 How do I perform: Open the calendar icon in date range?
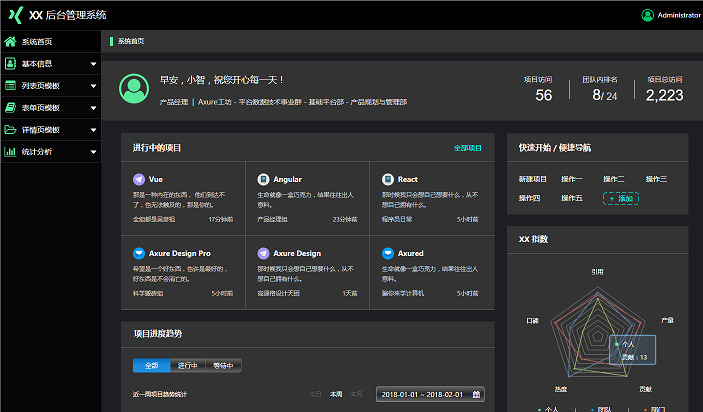point(476,395)
